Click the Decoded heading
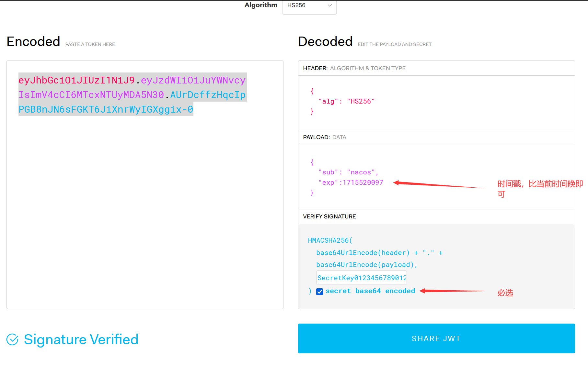Image resolution: width=588 pixels, height=365 pixels. (x=325, y=42)
